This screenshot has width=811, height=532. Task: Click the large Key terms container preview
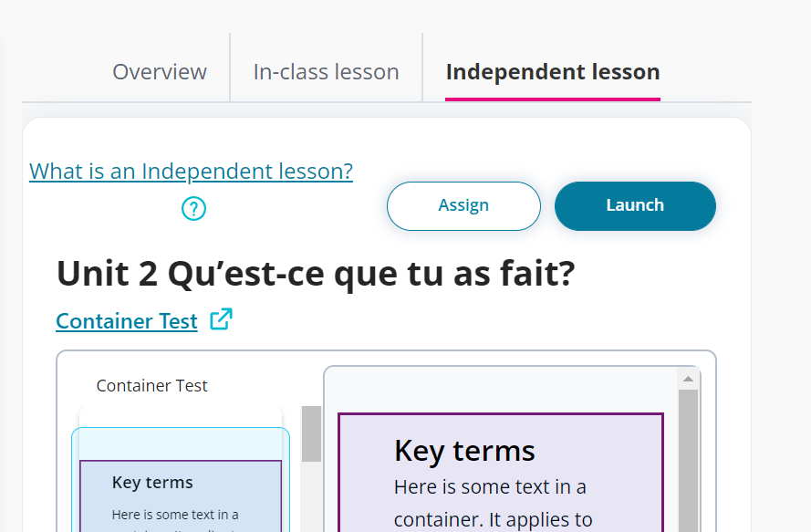coord(501,472)
